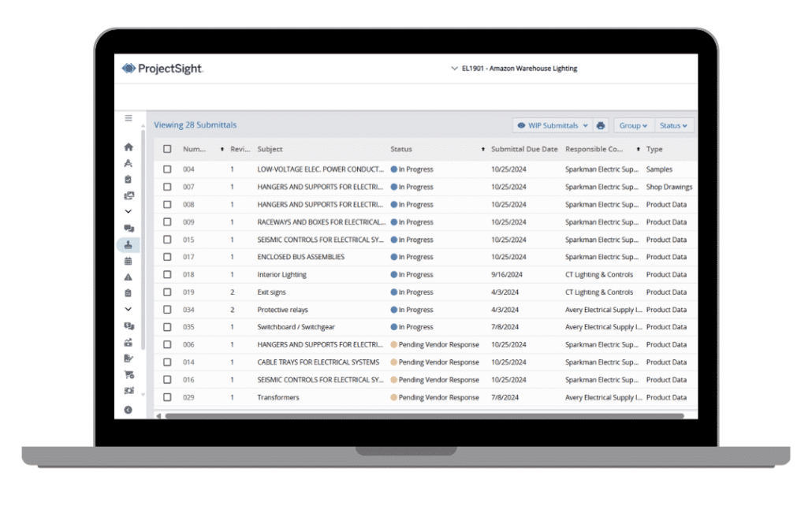Sort by the Status column sort arrow
Image resolution: width=812 pixels, height=524 pixels.
click(483, 149)
